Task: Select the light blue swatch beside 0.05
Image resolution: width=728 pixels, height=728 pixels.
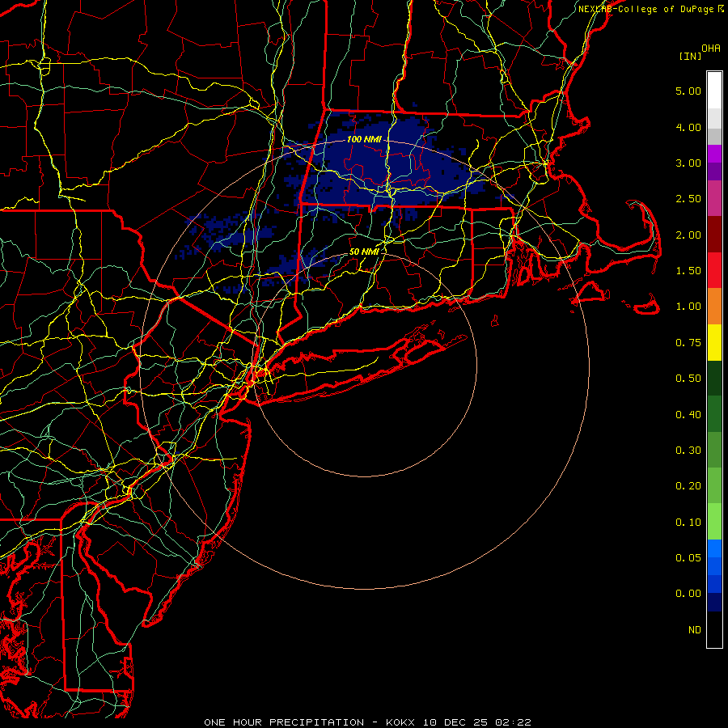Action: tap(714, 548)
